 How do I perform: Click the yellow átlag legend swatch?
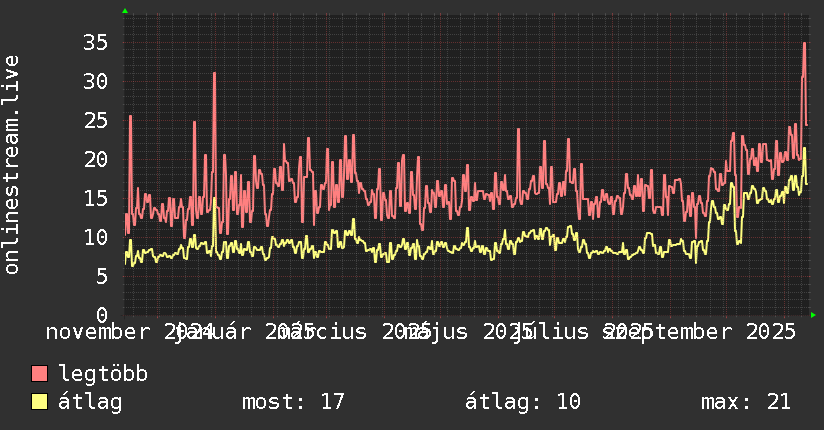[x=39, y=402]
